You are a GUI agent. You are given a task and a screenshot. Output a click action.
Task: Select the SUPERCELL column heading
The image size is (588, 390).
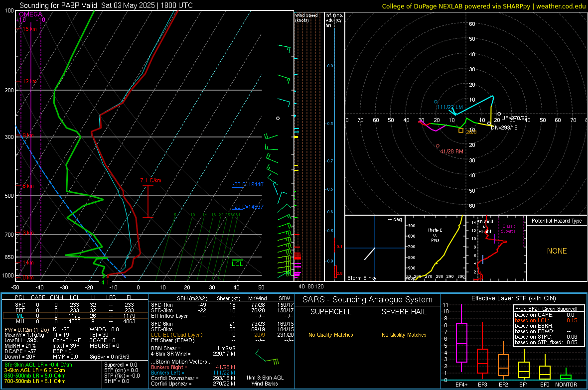pyautogui.click(x=331, y=312)
